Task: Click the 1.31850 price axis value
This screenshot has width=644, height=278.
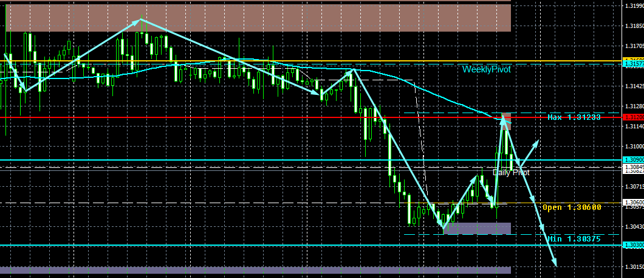Action: (634, 26)
